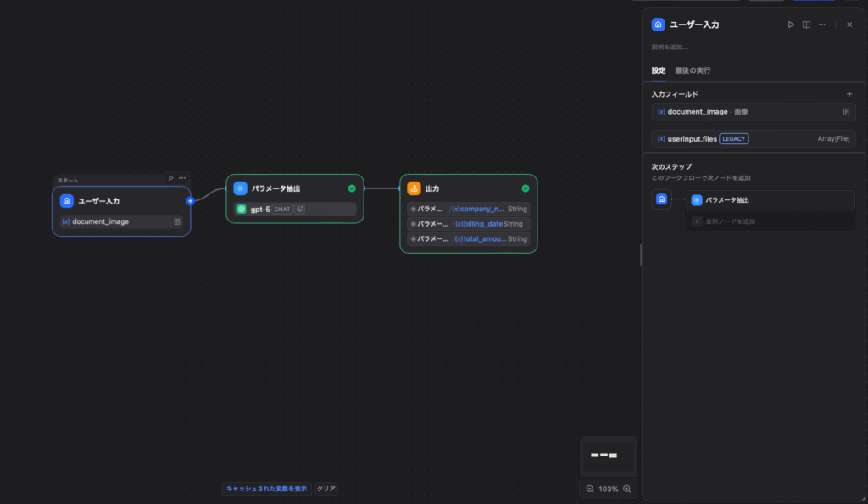
Task: Add a new input field with plus icon
Action: pyautogui.click(x=849, y=94)
